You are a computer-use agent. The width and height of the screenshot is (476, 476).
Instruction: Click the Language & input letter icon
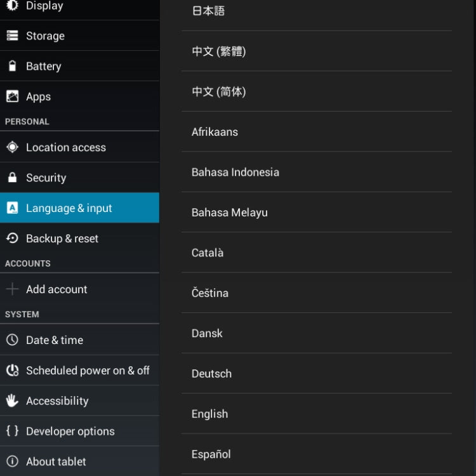pos(12,208)
